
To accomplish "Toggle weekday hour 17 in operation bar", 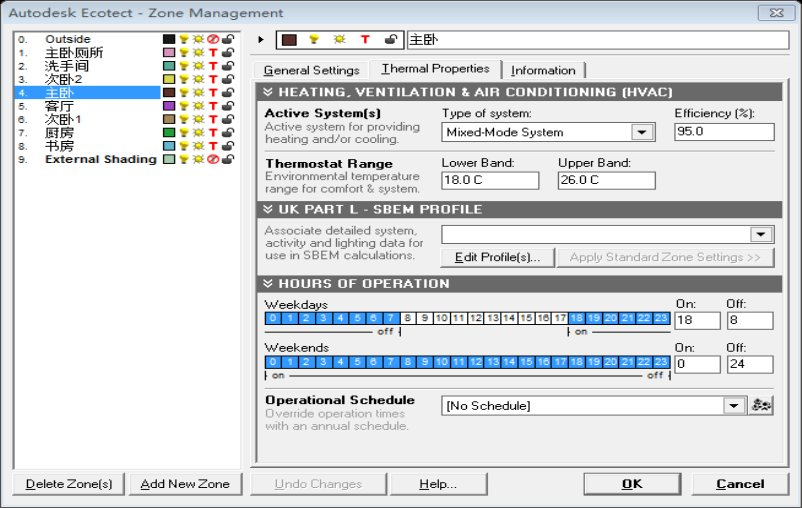I will [560, 318].
